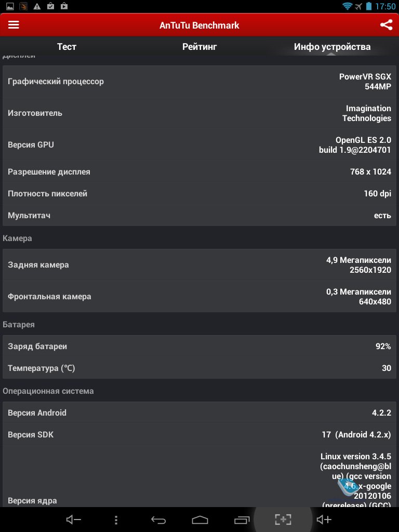Tap the Графический процессор row
Viewport: 399px width, 532px height.
coord(199,82)
